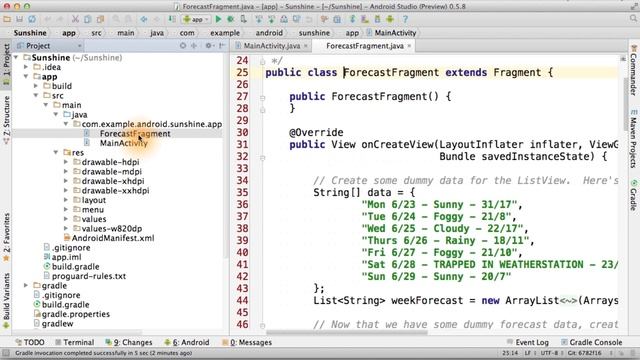Close the MainActivity.java tab
640x360 pixels.
pos(306,46)
